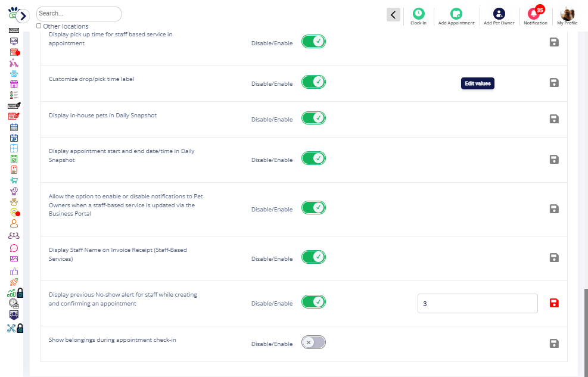The image size is (588, 377).
Task: Open the orange rocket sidebar icon
Action: [14, 282]
